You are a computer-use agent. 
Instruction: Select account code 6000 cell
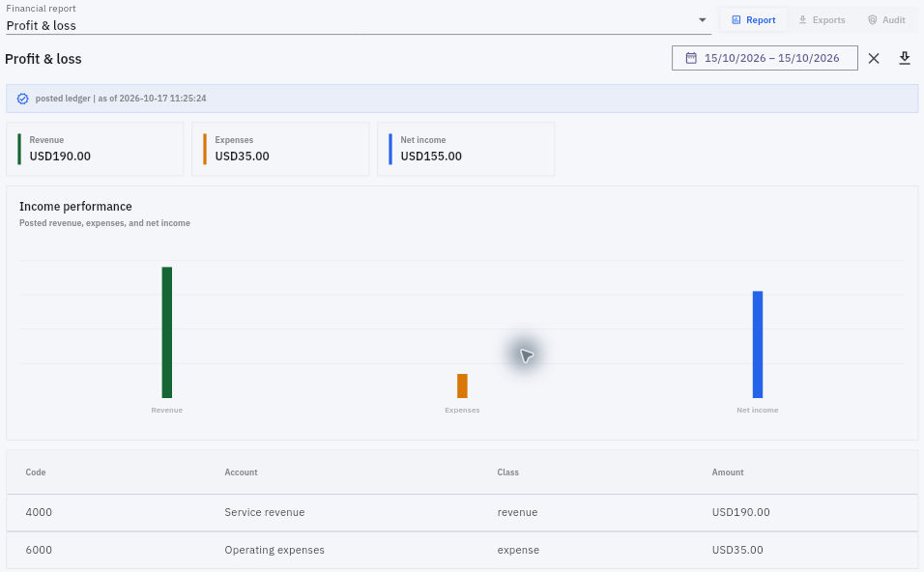[39, 550]
